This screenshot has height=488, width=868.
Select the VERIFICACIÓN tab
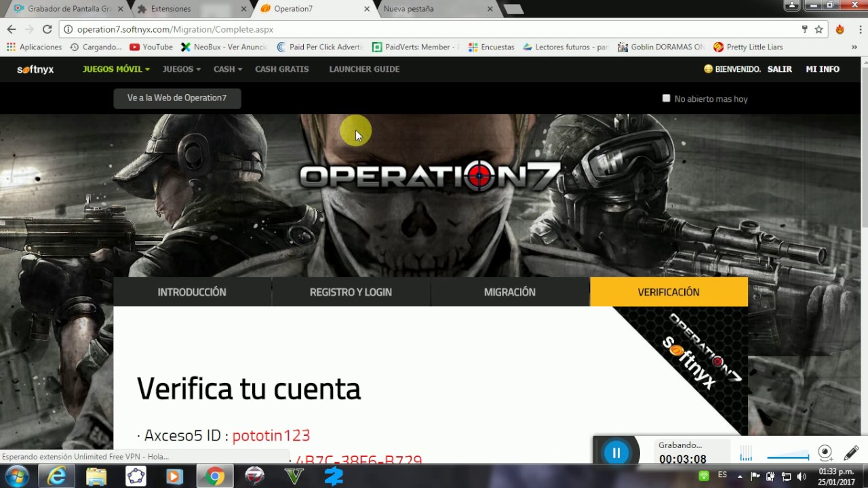click(669, 292)
